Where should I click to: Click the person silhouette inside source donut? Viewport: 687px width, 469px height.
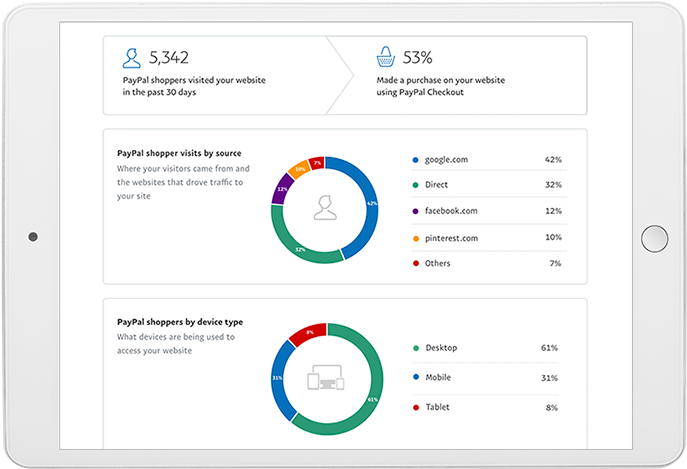point(325,208)
